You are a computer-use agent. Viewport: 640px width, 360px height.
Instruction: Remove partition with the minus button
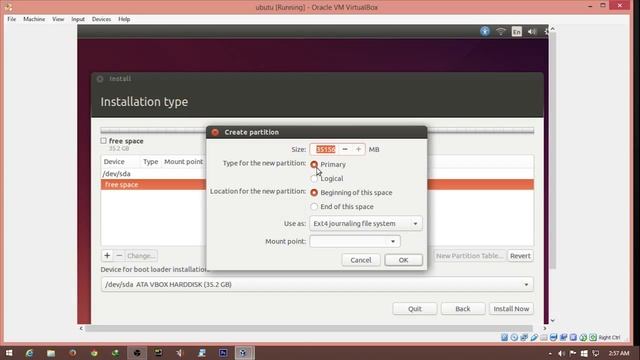[119, 256]
